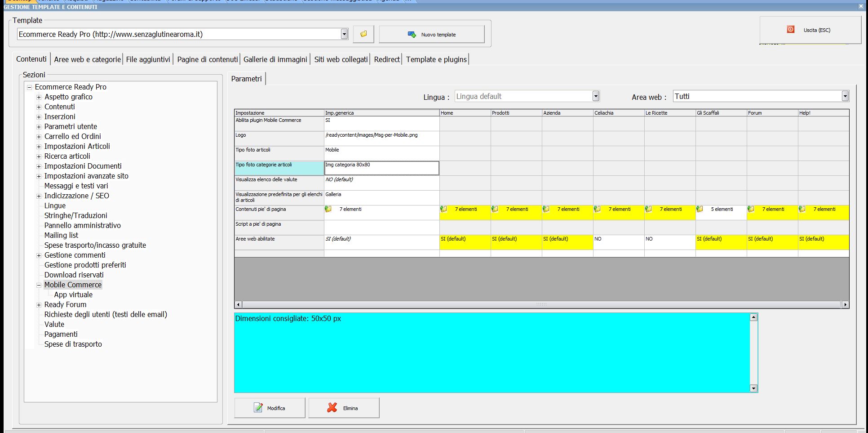Expand the Impostazioni avanzate sito node

pos(39,176)
